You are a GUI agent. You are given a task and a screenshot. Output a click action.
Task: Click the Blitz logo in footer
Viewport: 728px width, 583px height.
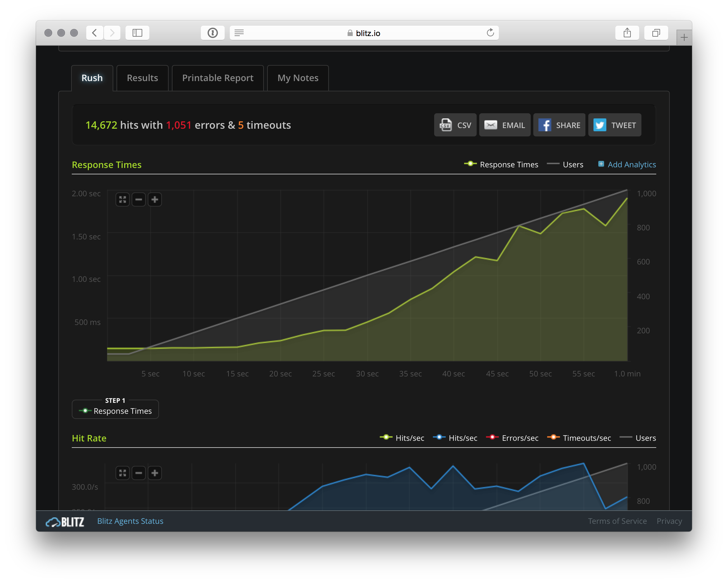click(65, 522)
